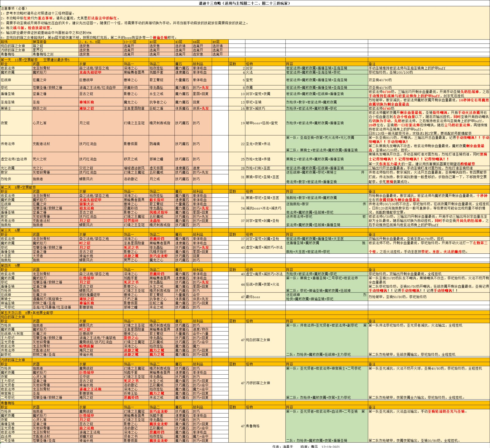
Task: Click the 星界石 cell
Action: [38, 50]
